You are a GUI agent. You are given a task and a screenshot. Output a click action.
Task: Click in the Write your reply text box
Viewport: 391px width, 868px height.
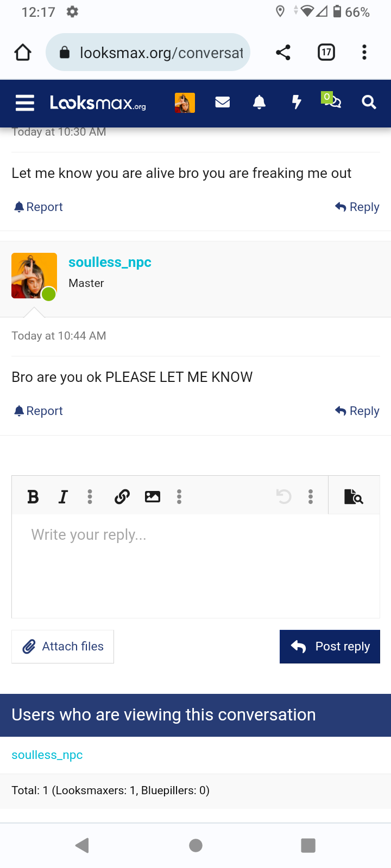(195, 564)
